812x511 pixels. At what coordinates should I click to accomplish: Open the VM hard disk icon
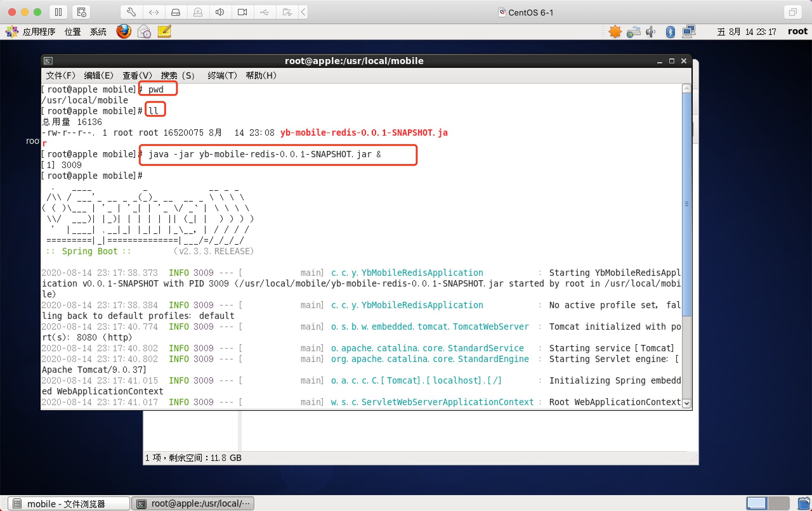coord(176,12)
